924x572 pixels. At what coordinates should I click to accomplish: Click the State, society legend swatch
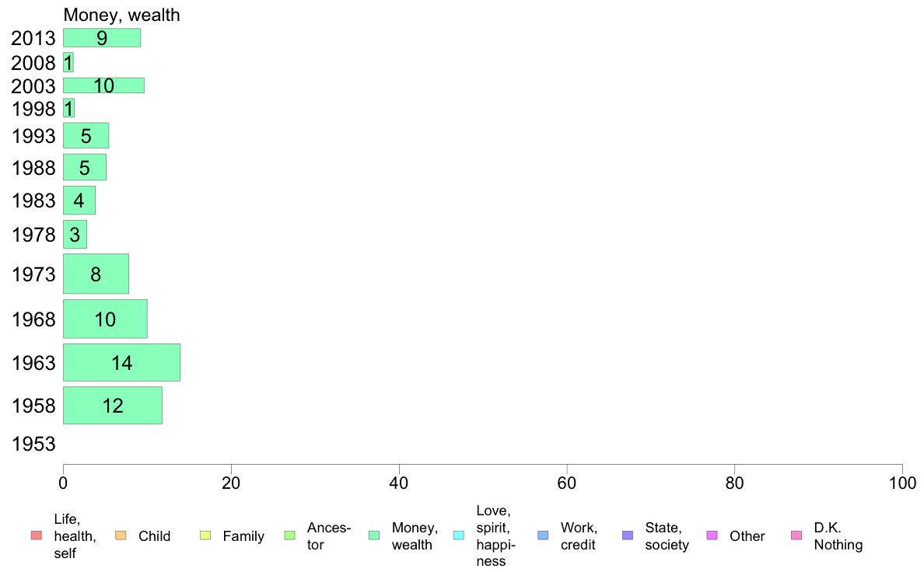pyautogui.click(x=628, y=535)
